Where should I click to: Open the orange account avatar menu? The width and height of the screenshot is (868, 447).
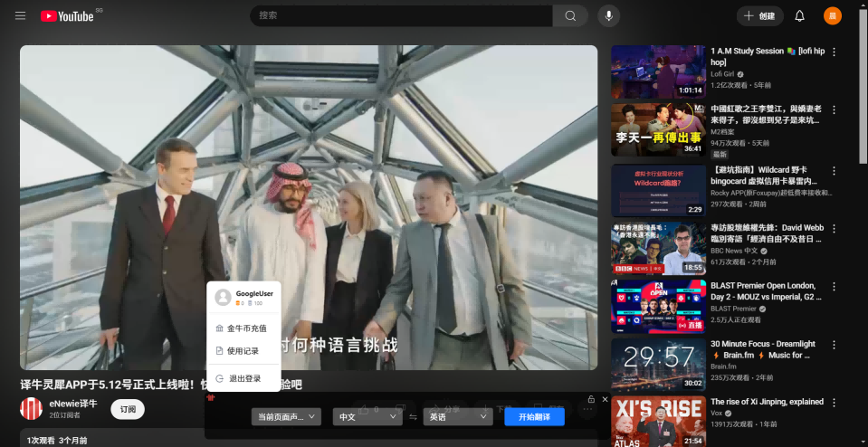[x=832, y=16]
